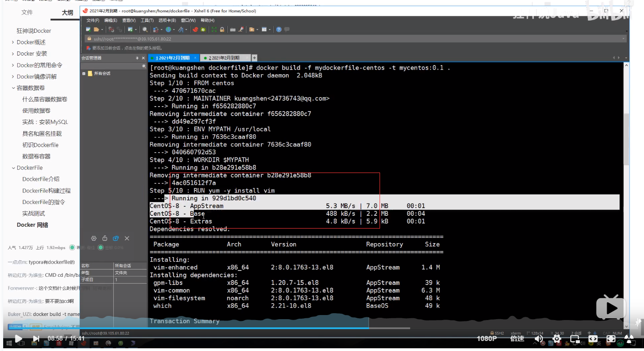Image resolution: width=644 pixels, height=351 pixels.
Task: Switch to the second 2021年2月到期 tab
Action: (x=226, y=58)
